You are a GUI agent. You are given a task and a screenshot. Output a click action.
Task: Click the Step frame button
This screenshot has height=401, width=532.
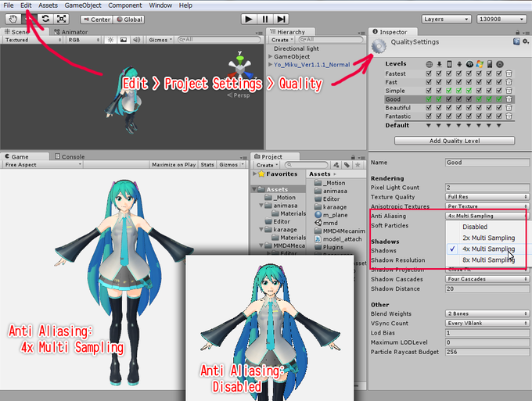point(281,19)
